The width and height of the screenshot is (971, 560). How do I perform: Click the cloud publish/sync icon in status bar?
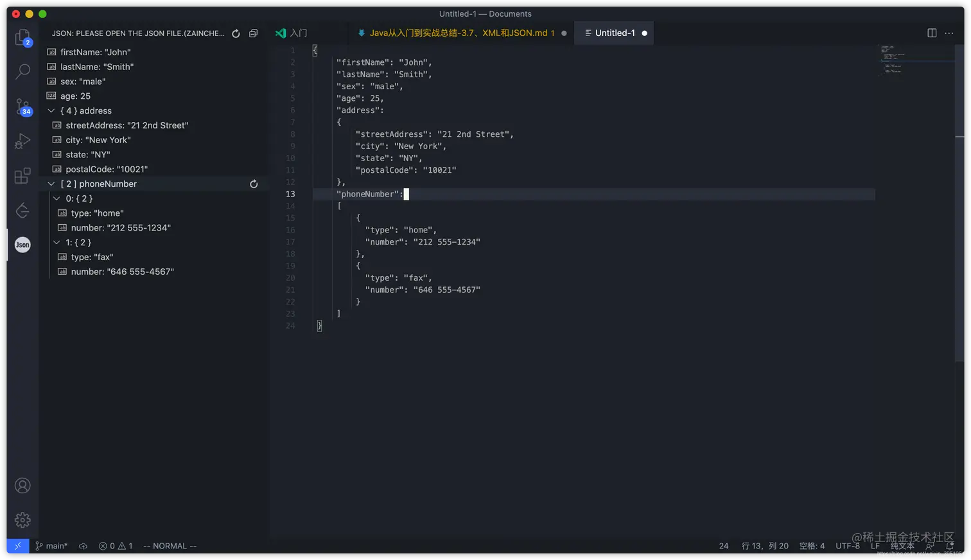[83, 546]
